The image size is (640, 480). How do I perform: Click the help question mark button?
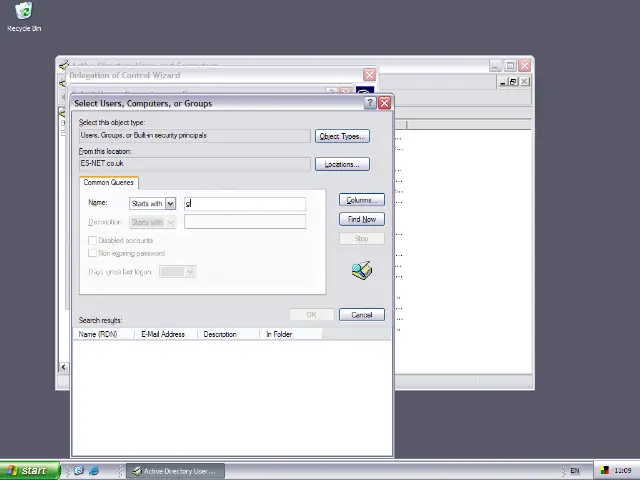[370, 103]
